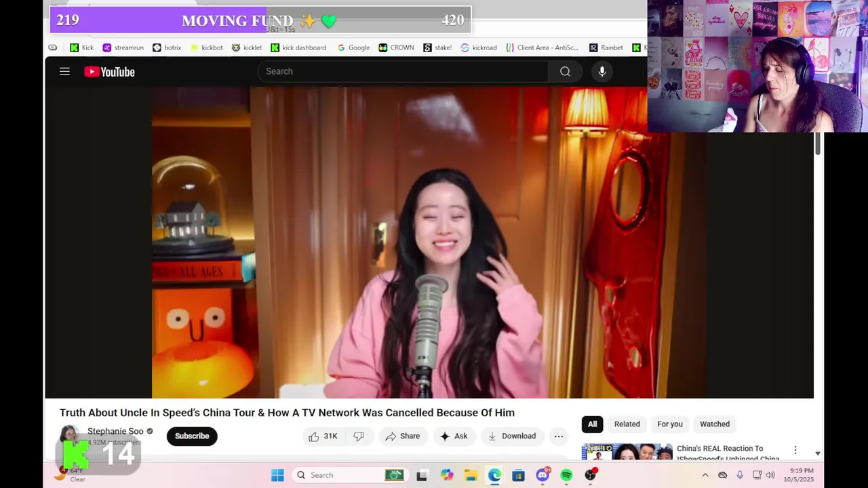Dislike the video with thumbs down
This screenshot has width=868, height=488.
click(x=359, y=436)
